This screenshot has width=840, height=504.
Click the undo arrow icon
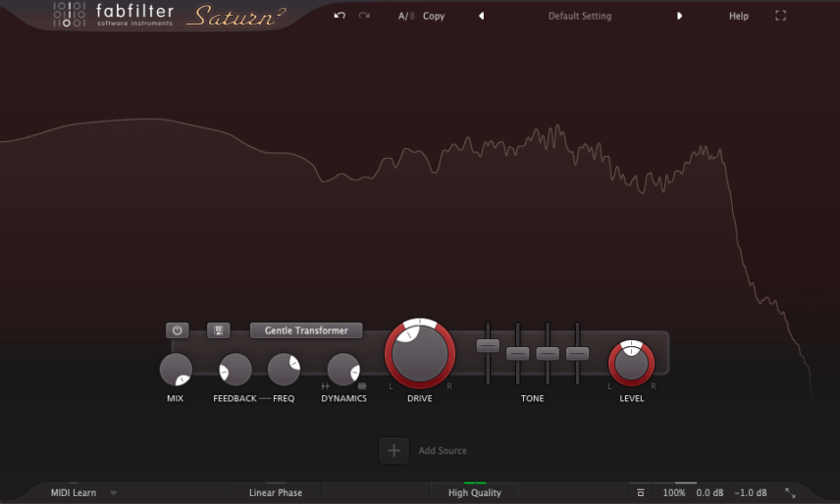pos(340,16)
